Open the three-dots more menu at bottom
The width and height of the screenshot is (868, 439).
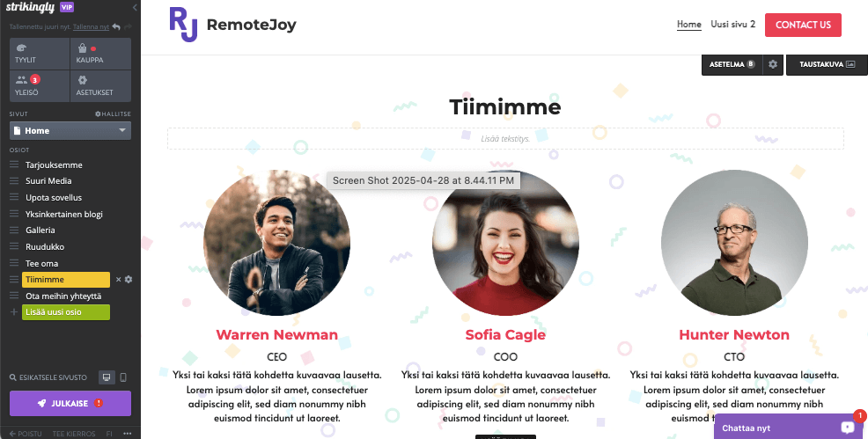128,434
